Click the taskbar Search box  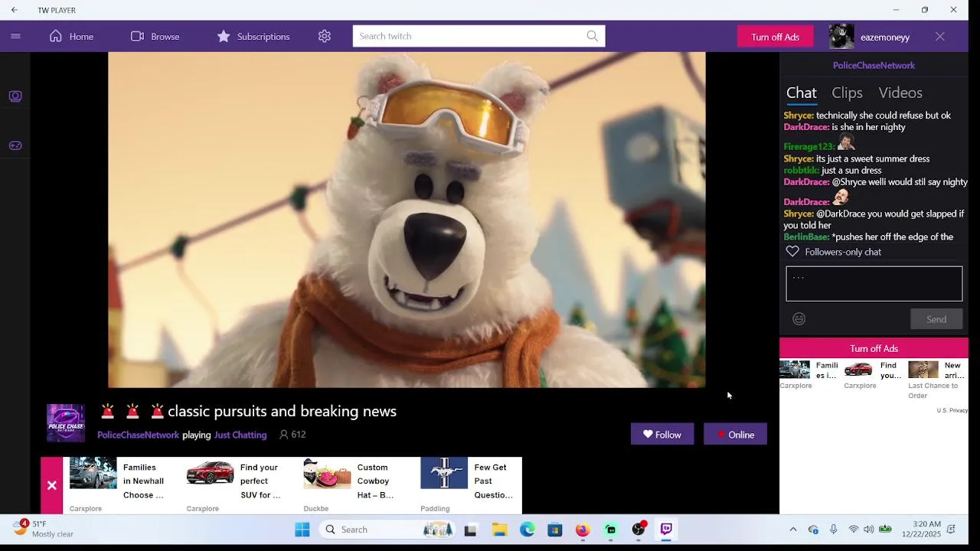(387, 530)
